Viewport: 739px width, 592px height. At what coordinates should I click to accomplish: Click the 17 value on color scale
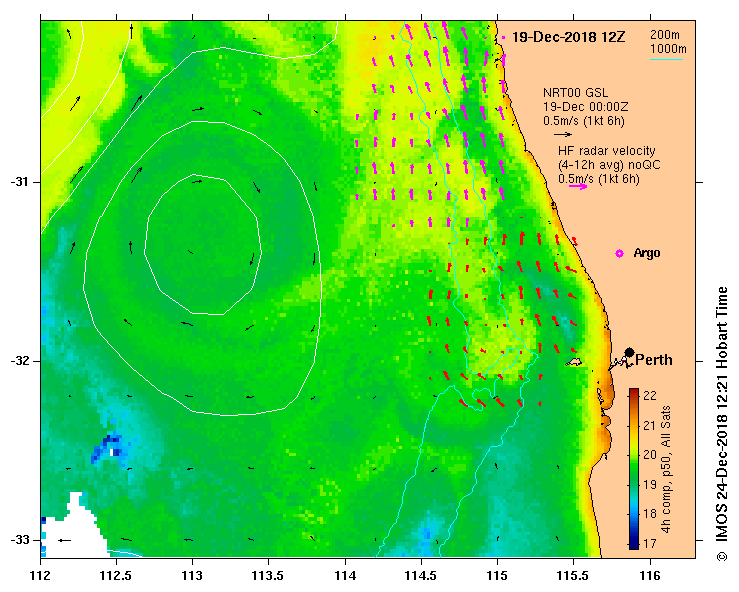click(649, 543)
